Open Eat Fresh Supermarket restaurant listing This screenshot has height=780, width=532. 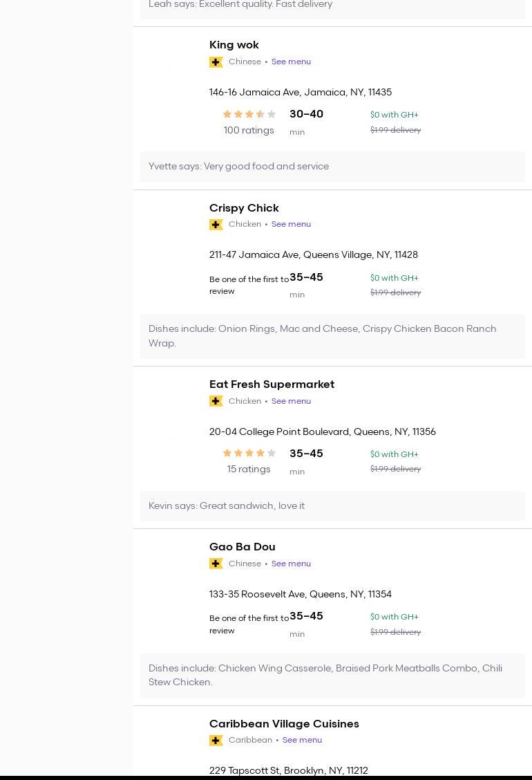pyautogui.click(x=272, y=384)
